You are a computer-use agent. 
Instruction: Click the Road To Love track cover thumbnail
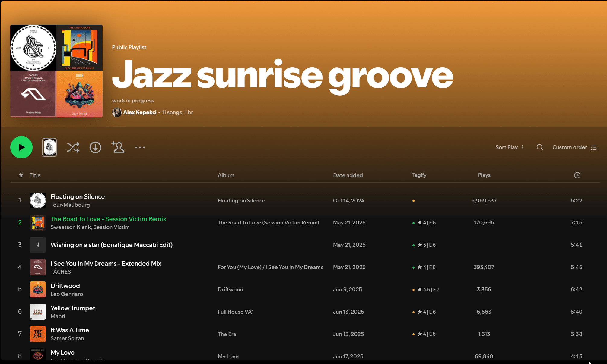38,223
